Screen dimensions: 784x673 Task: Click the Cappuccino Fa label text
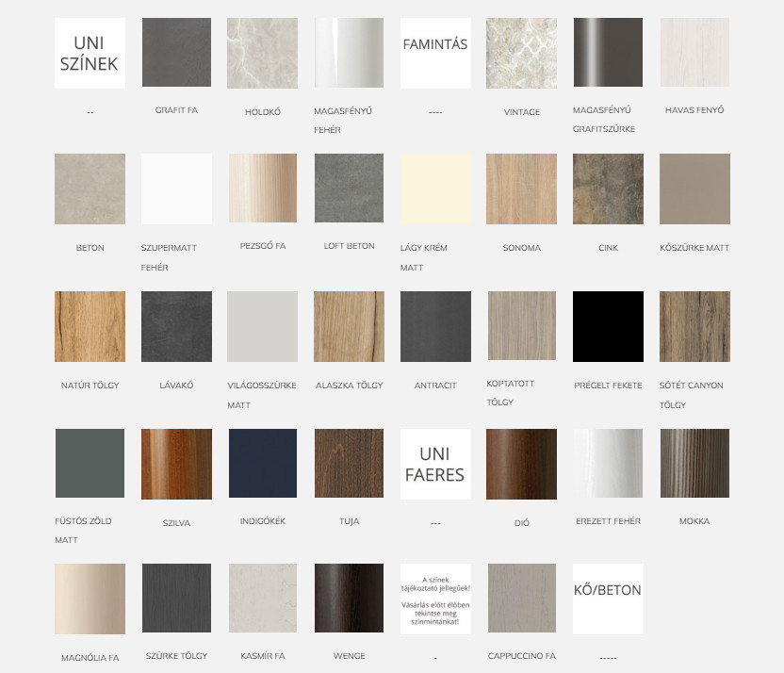(521, 656)
